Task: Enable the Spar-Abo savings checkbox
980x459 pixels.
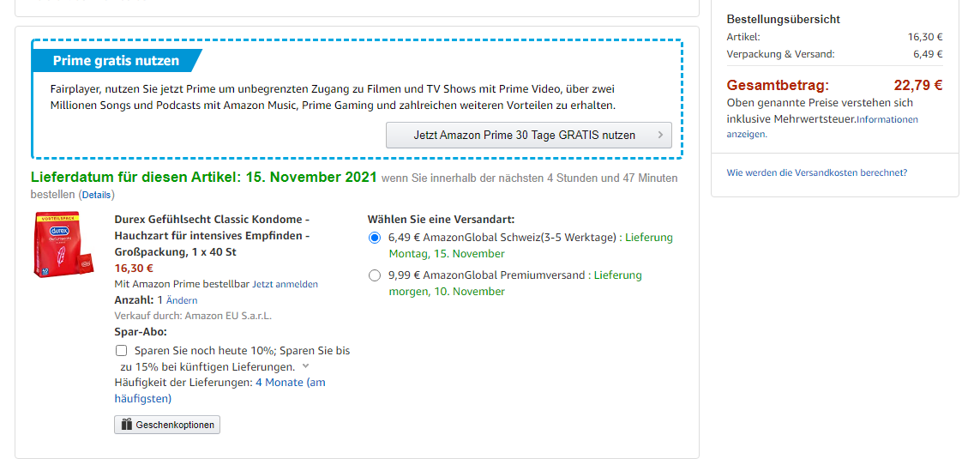Action: (x=122, y=351)
